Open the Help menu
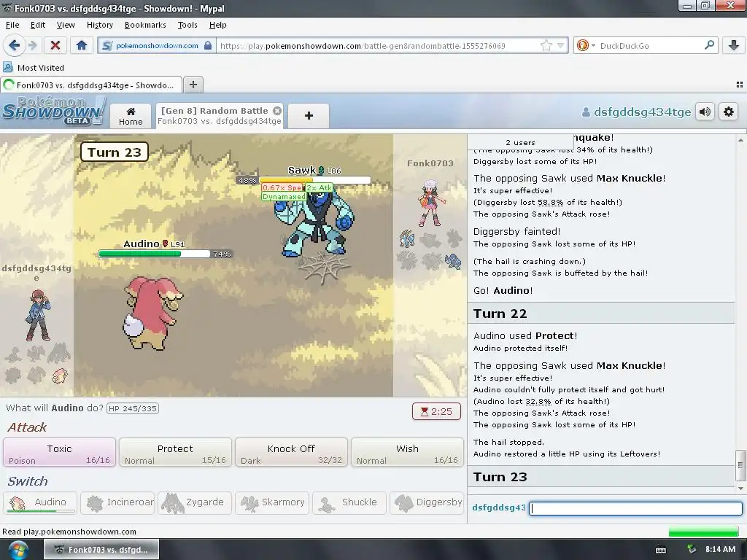 click(x=217, y=25)
